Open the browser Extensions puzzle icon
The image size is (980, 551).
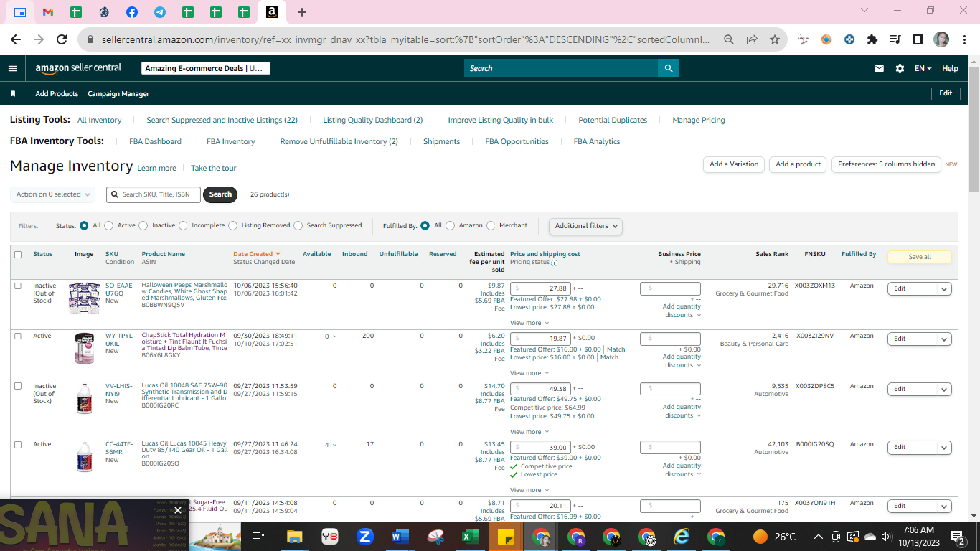pos(872,39)
